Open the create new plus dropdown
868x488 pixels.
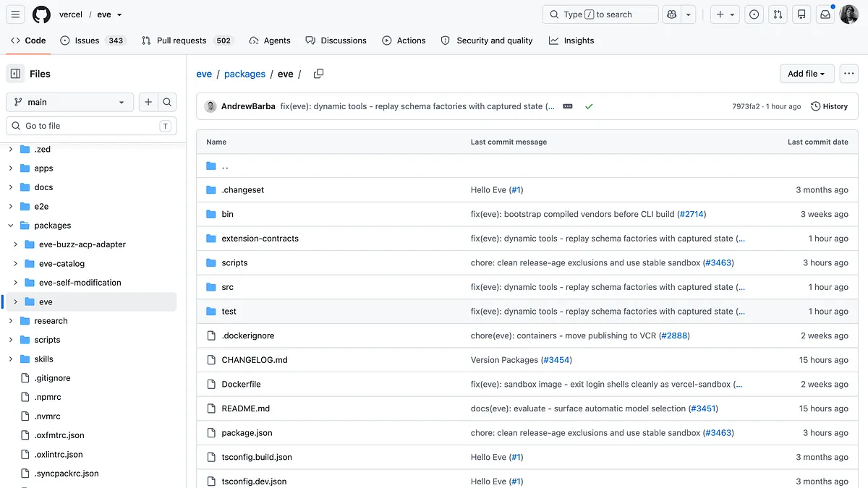coord(724,14)
